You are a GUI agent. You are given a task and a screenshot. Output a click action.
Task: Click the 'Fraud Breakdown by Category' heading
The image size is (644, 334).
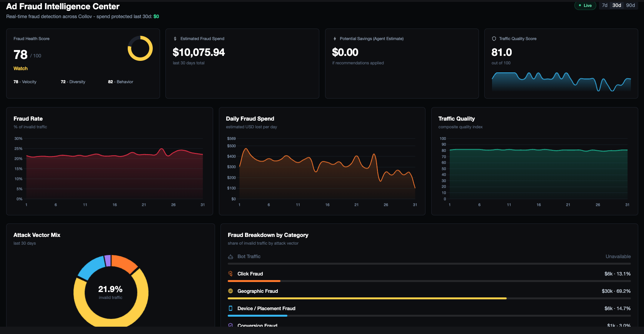pos(268,235)
